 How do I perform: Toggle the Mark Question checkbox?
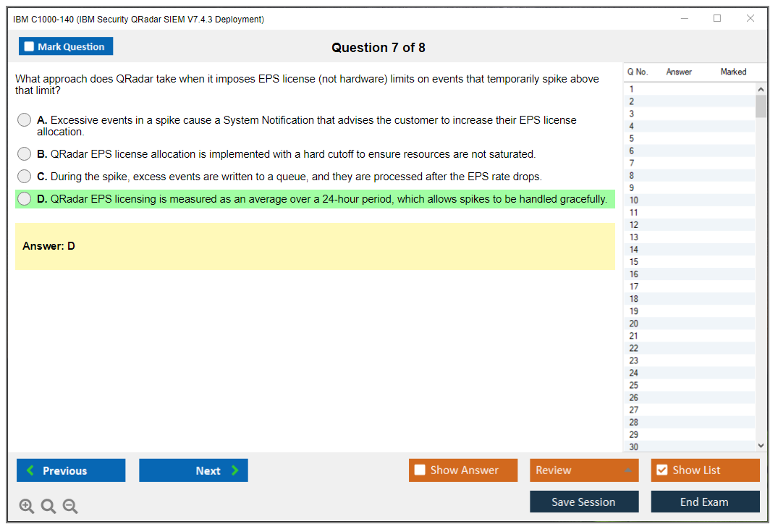coord(30,47)
